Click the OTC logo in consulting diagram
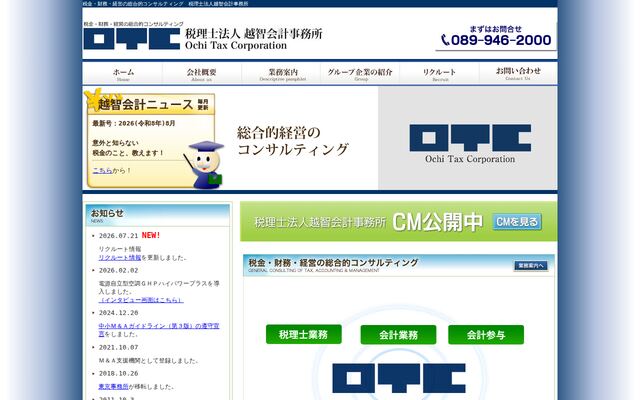The height and width of the screenshot is (400, 640). pyautogui.click(x=399, y=378)
